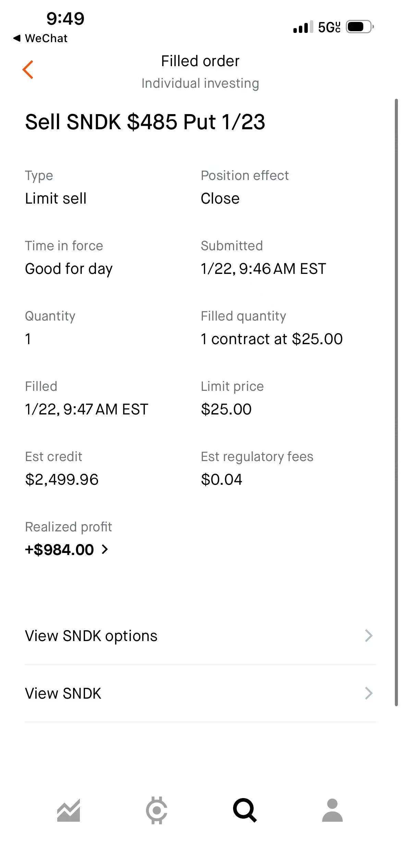
Task: Tap the Individual investing subtitle
Action: pos(200,83)
